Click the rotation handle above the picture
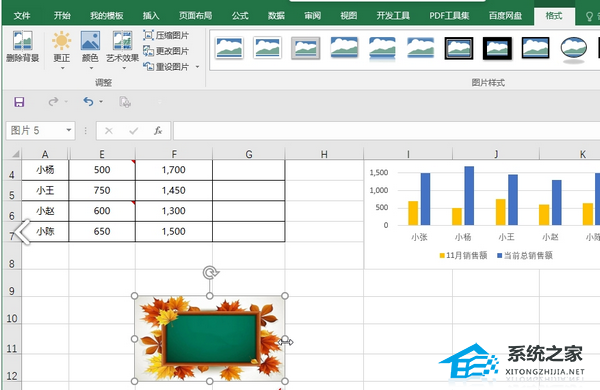 point(210,273)
